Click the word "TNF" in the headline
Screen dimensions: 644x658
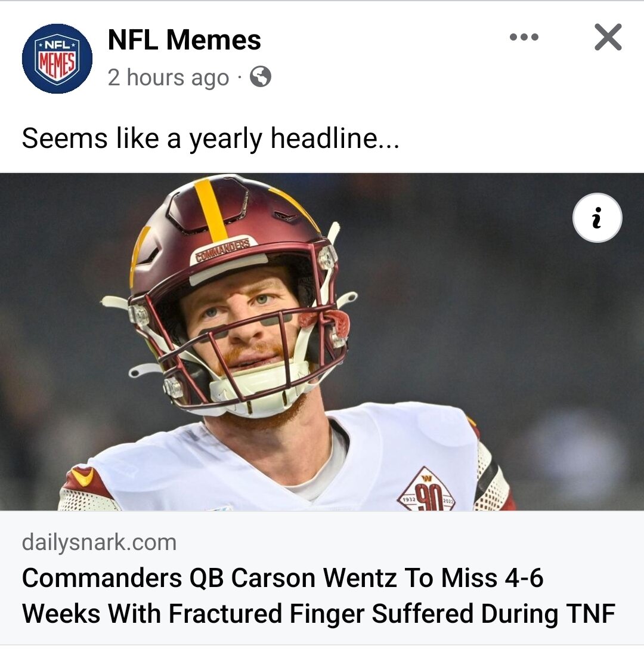point(590,614)
